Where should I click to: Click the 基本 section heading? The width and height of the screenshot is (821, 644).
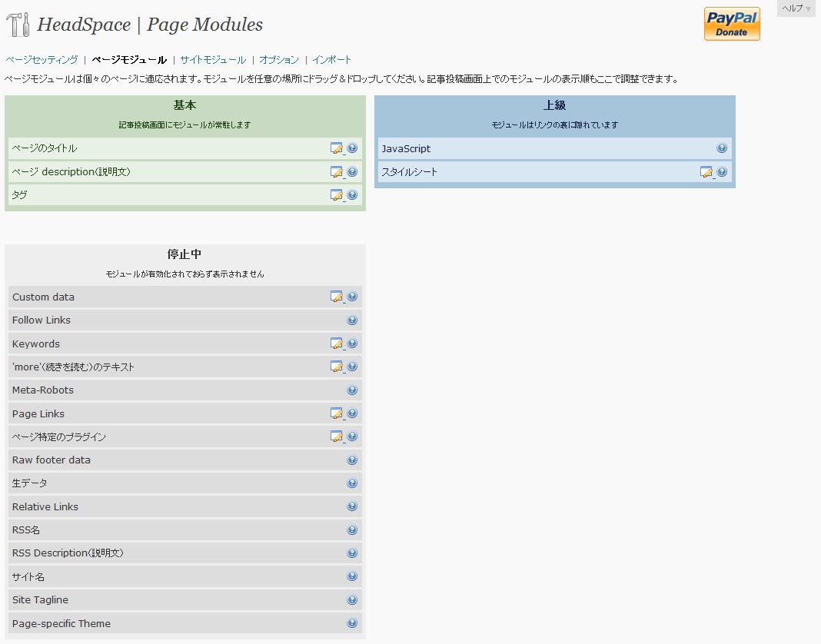[x=184, y=105]
